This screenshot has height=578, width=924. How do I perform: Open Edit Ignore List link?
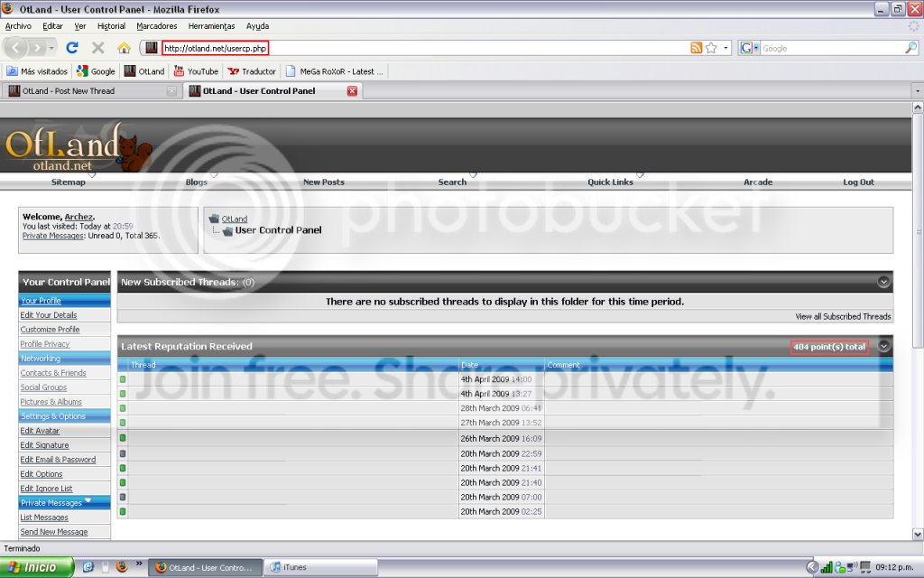(46, 489)
